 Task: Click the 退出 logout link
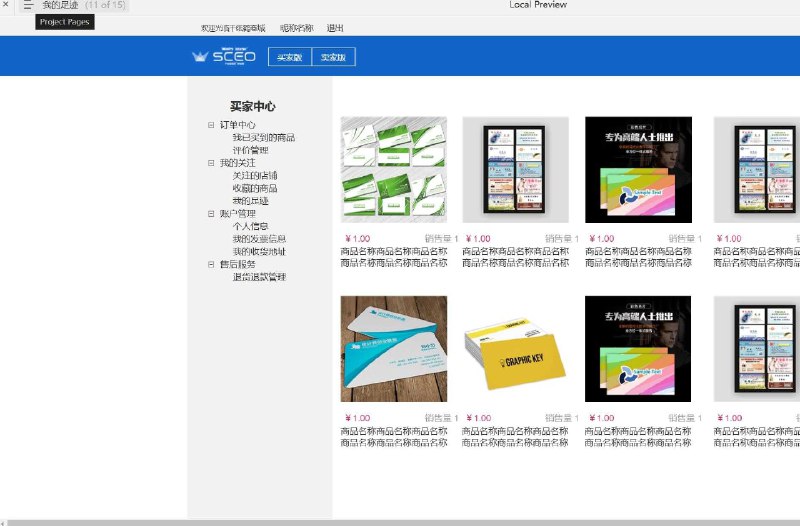pos(335,28)
